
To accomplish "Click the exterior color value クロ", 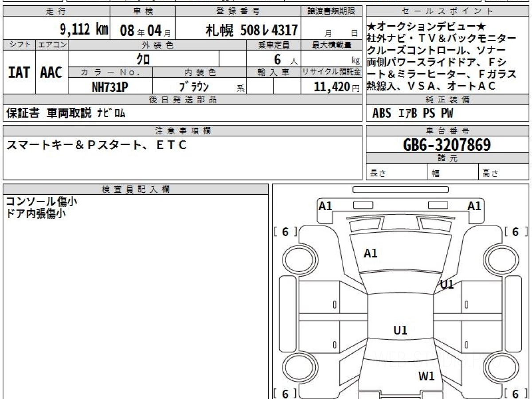I will (x=143, y=59).
